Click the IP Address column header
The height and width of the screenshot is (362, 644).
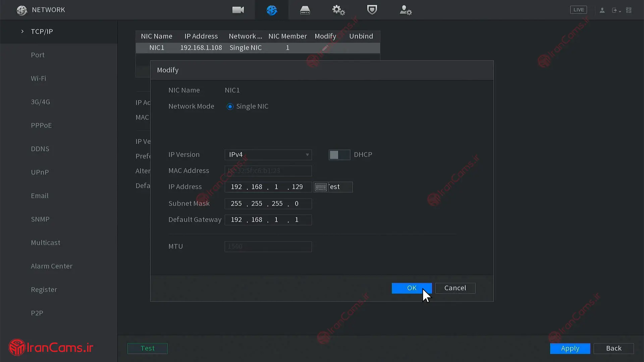pos(201,36)
